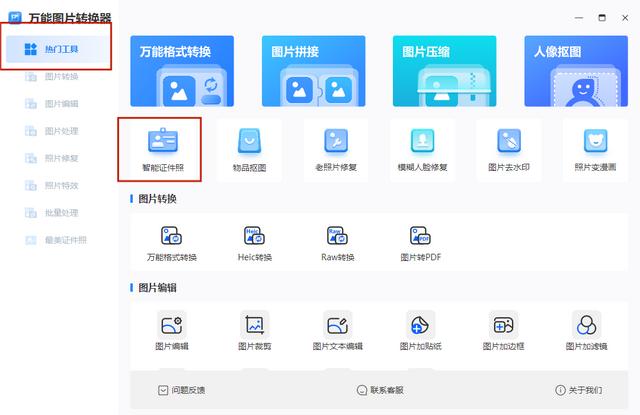Select the 图片裁剪 crop tool
The image size is (640, 415).
coord(255,331)
